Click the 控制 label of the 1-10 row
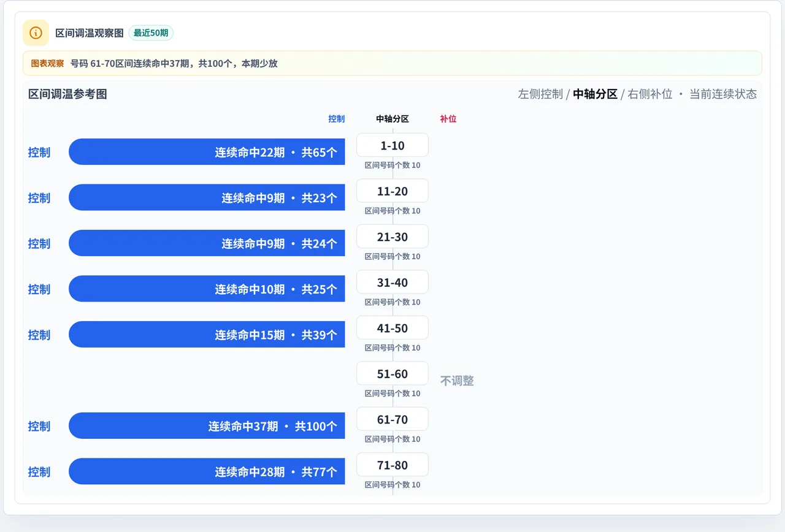 pos(39,152)
